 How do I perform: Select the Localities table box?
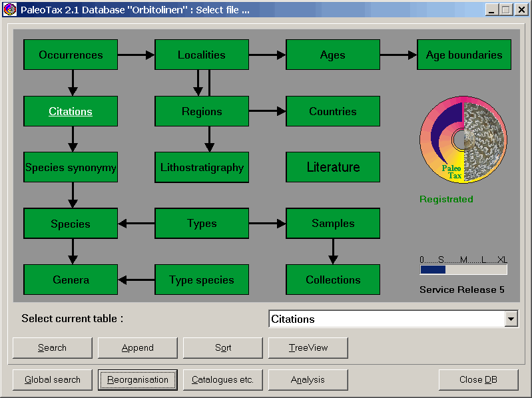tap(202, 55)
